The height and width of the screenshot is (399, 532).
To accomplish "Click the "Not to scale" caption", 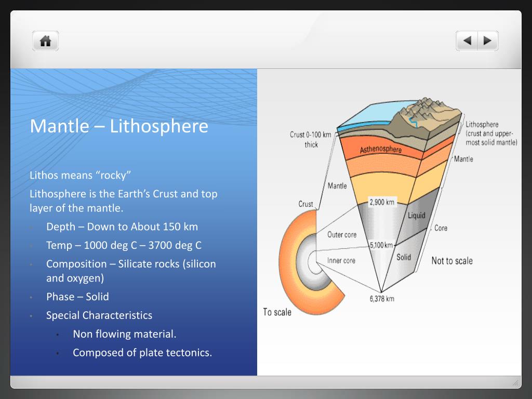I will 452,261.
